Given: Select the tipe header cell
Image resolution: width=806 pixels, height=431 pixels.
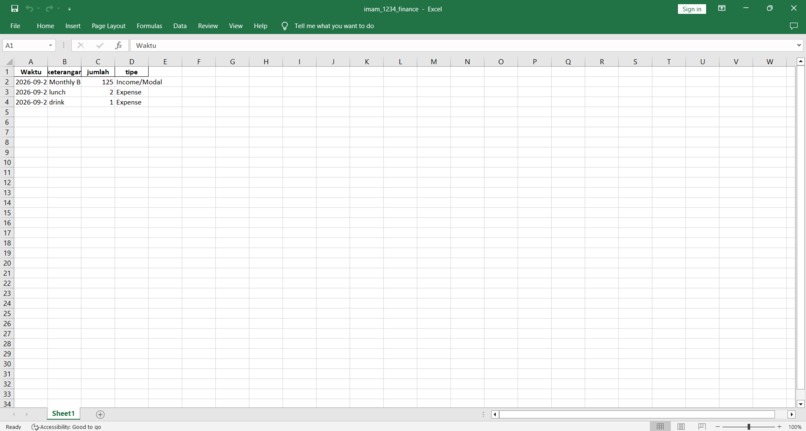Looking at the screenshot, I should (x=132, y=72).
